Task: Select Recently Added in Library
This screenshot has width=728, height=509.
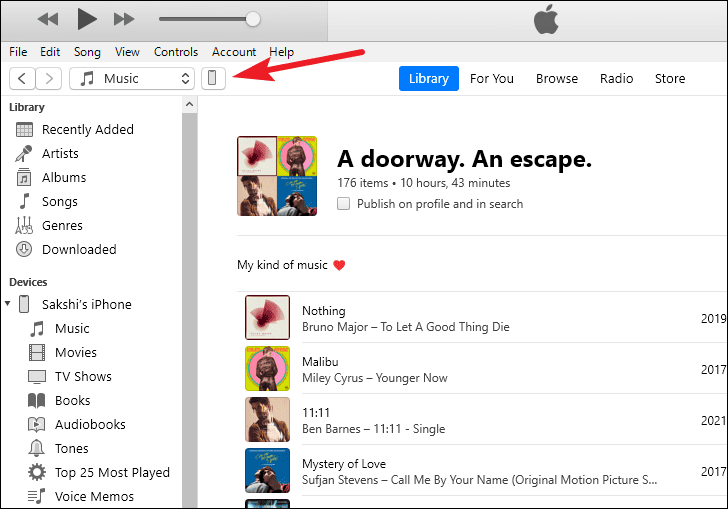Action: pyautogui.click(x=88, y=130)
